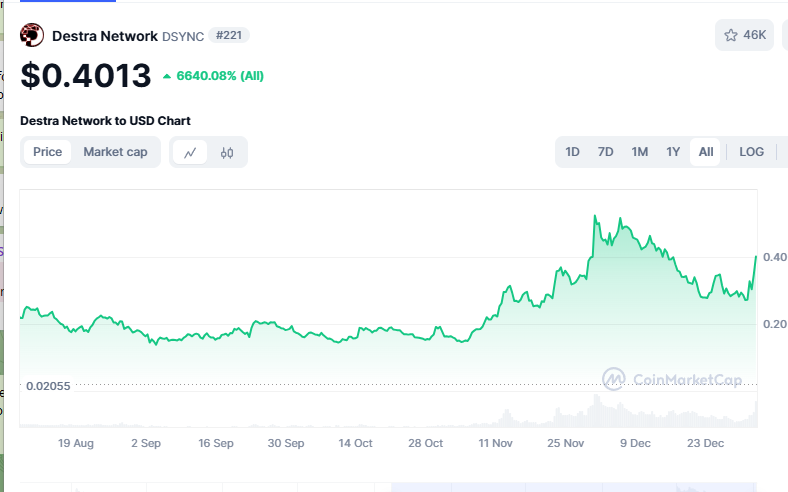Select the Market cap tab

[x=115, y=152]
